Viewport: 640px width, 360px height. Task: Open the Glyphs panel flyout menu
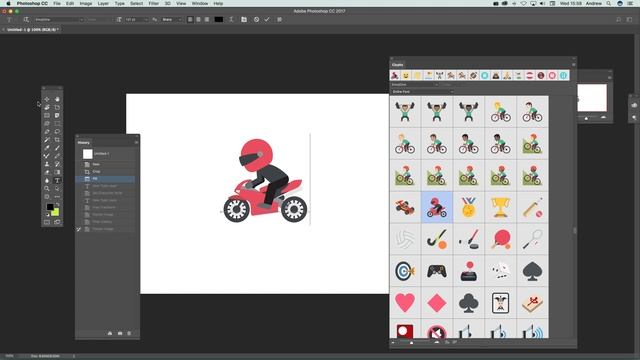pos(573,64)
